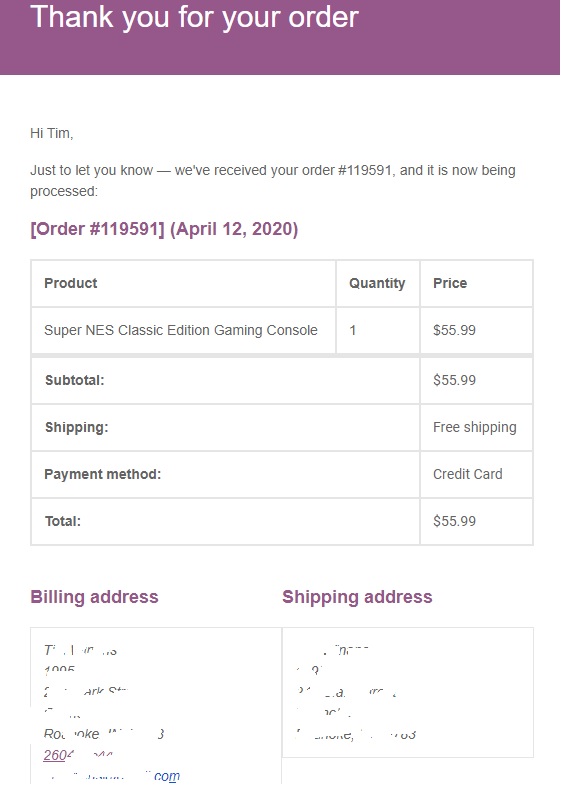The width and height of the screenshot is (571, 792).
Task: Click the Billing address heading
Action: (x=94, y=597)
